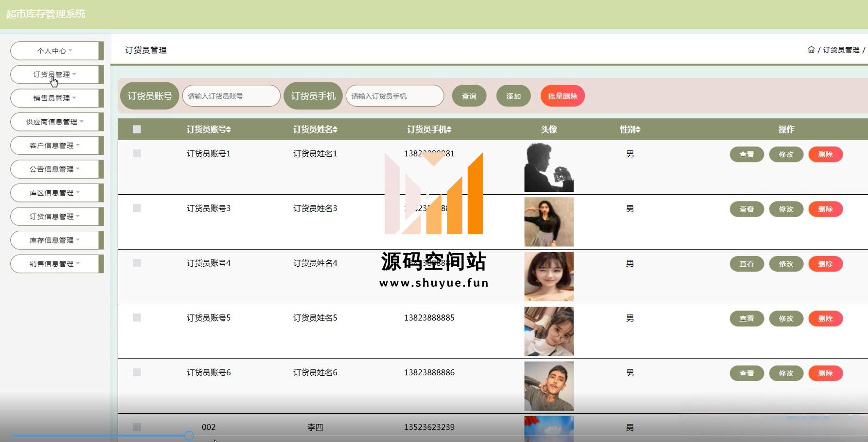Delete the 订货员账号5 row

coord(826,319)
